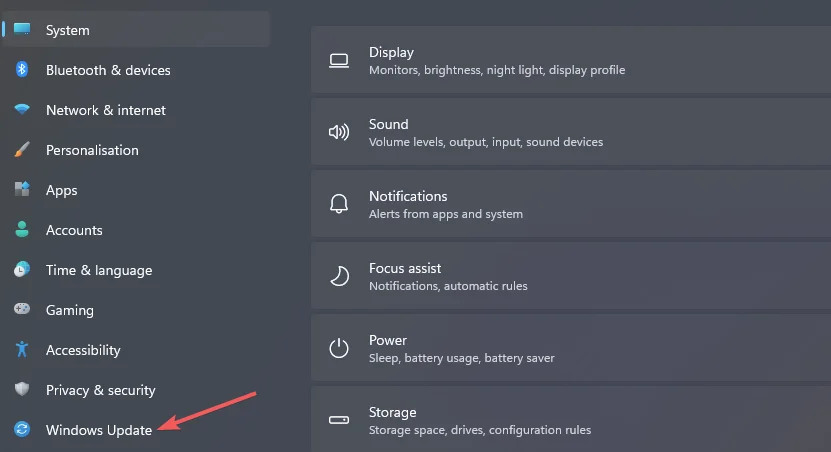
Task: Click the Sound speaker icon
Action: tap(339, 132)
